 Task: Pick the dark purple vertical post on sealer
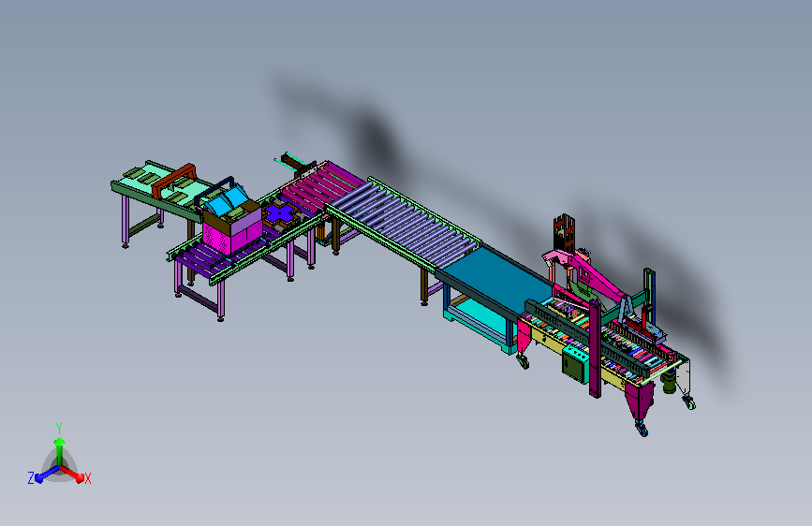(595, 349)
